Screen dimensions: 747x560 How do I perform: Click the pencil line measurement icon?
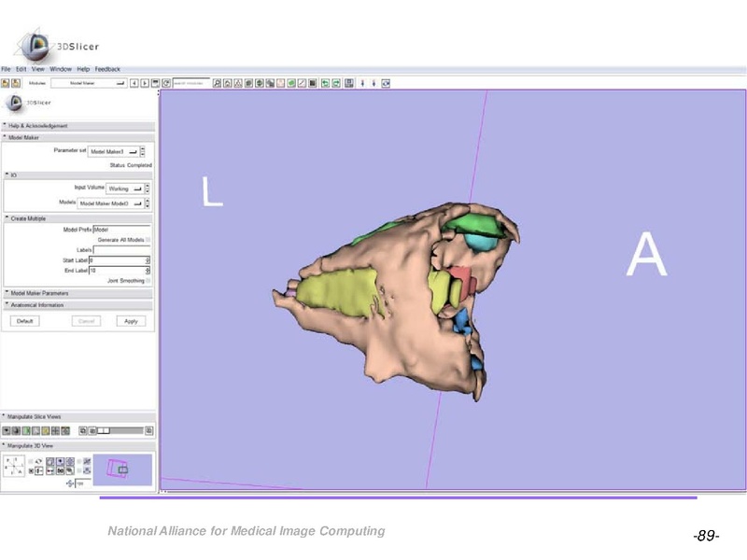pyautogui.click(x=302, y=83)
